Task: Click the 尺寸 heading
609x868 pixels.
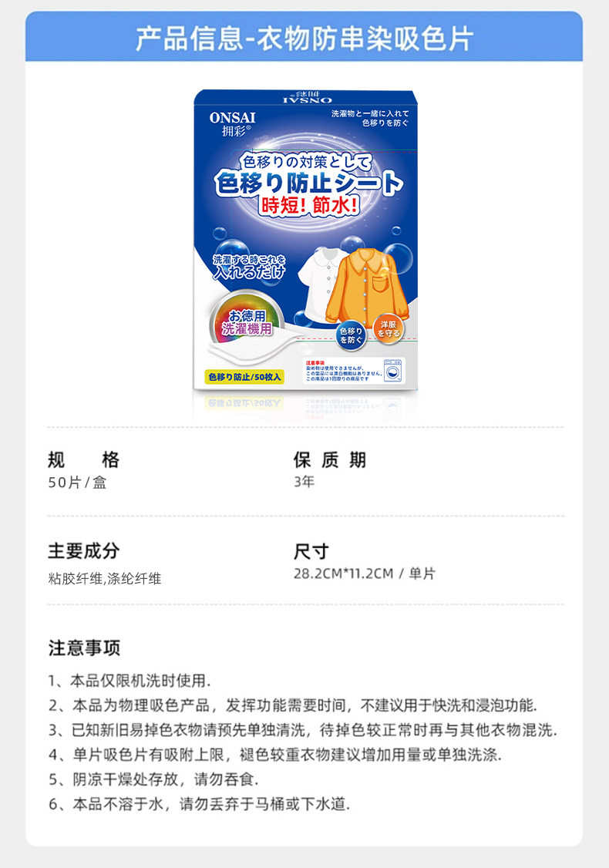Action: tap(311, 551)
